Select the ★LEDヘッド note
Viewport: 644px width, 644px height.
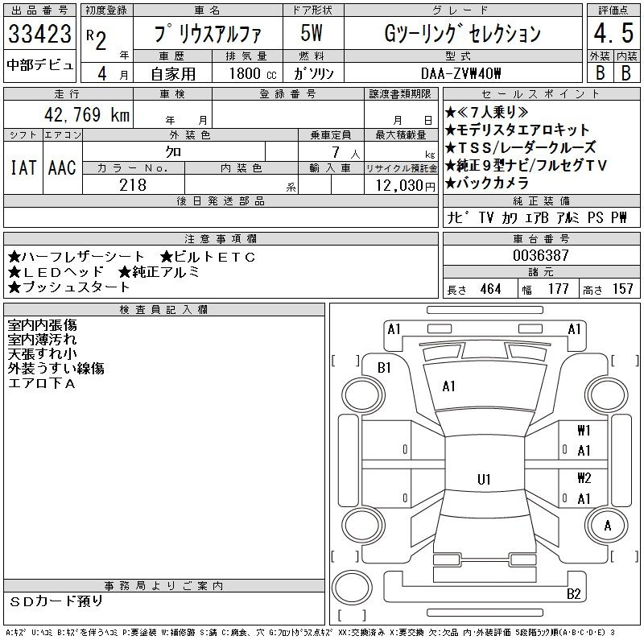point(56,272)
